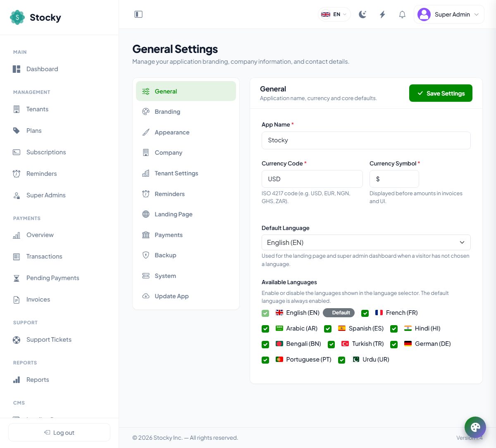The image size is (496, 448).
Task: Click the lightning bolt quick actions icon
Action: (x=382, y=14)
